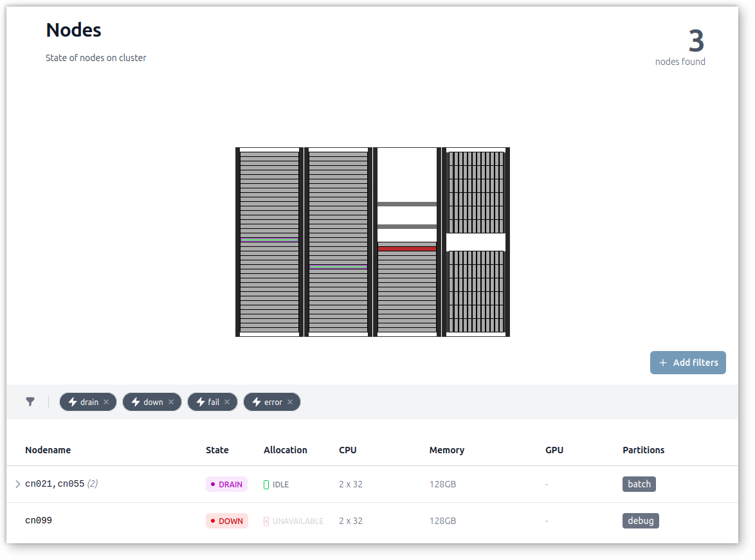Select the cn021,cn055 nodename text
755x560 pixels.
[x=55, y=484]
